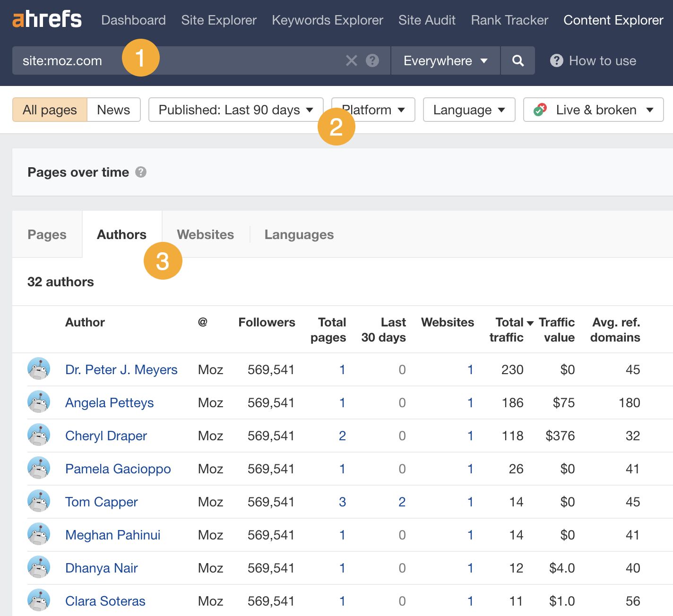Viewport: 673px width, 616px height.
Task: Open search syntax help via the question mark icon
Action: (x=372, y=60)
